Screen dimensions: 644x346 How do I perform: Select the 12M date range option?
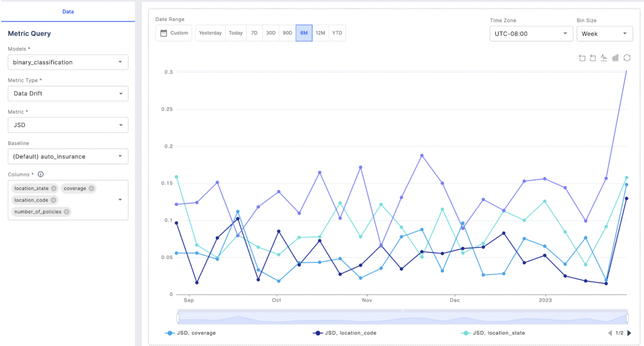click(x=320, y=33)
